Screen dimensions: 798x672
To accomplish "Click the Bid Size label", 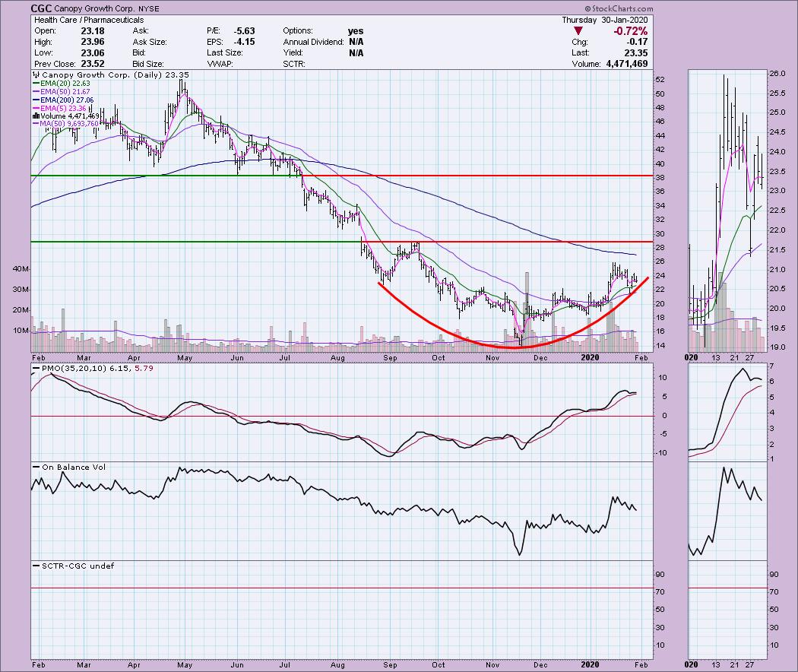I will [148, 64].
